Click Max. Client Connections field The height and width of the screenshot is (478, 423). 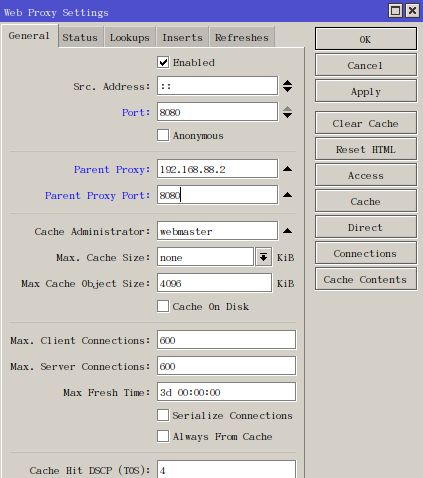click(226, 340)
